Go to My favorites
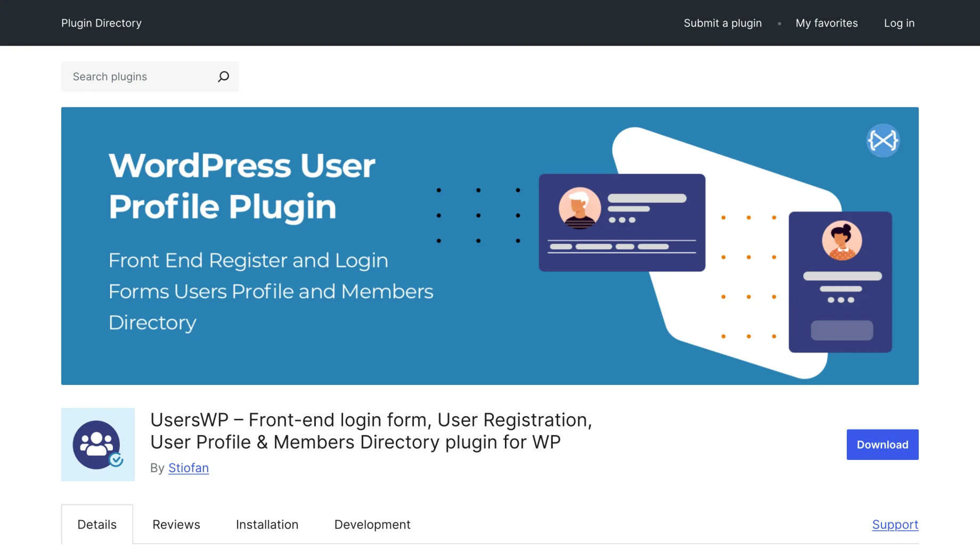Image resolution: width=980 pixels, height=551 pixels. click(827, 23)
